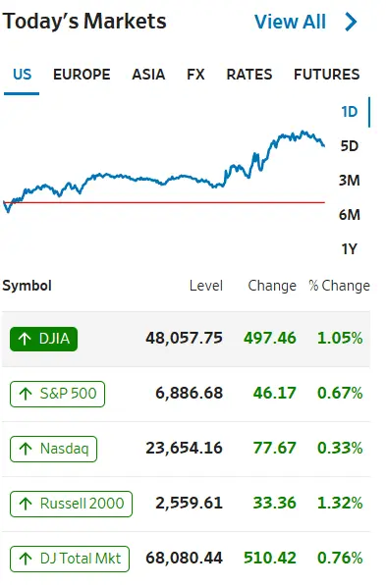This screenshot has width=386, height=588.
Task: Set chart range to 1Y
Action: (350, 249)
